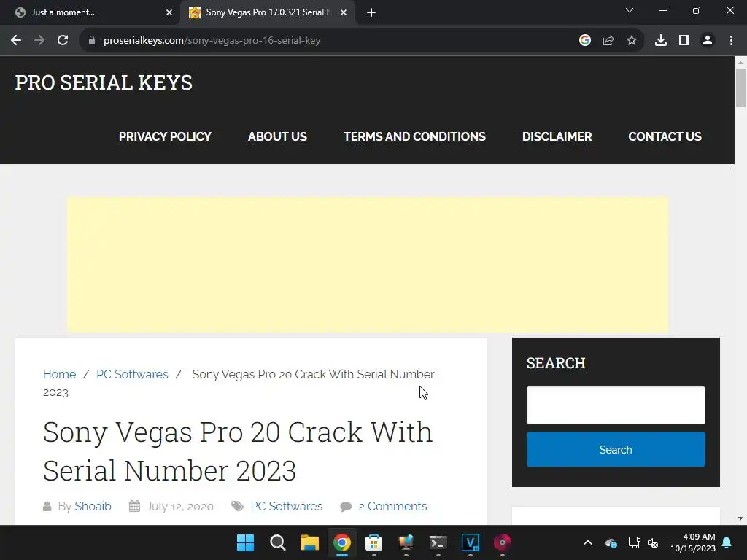
Task: Open File Explorer from the taskbar
Action: [x=309, y=542]
